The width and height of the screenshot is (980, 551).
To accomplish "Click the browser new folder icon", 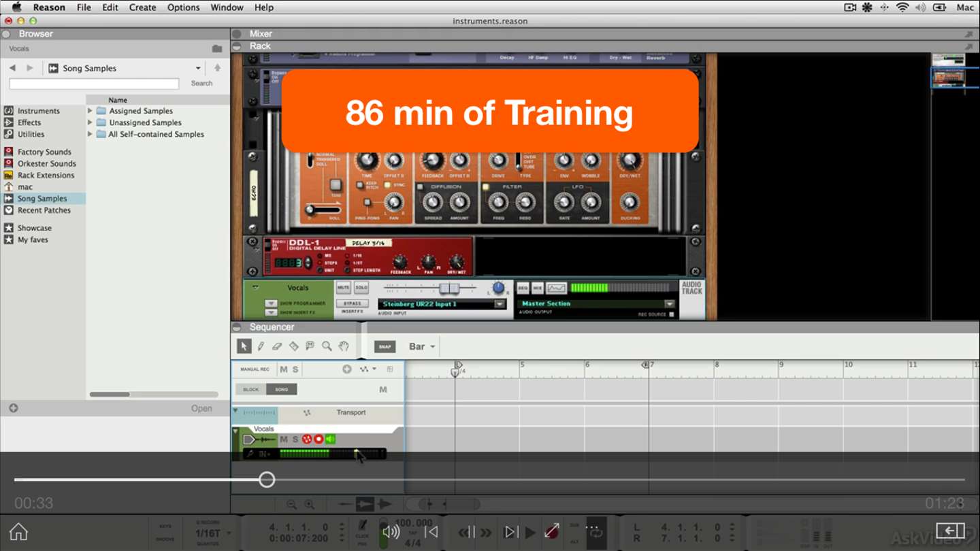I will coord(217,49).
